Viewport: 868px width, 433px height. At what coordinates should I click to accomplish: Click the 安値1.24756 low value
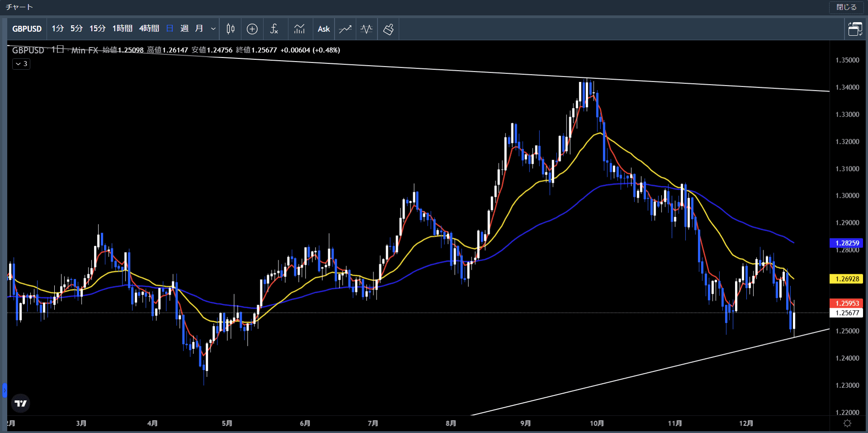(x=212, y=50)
